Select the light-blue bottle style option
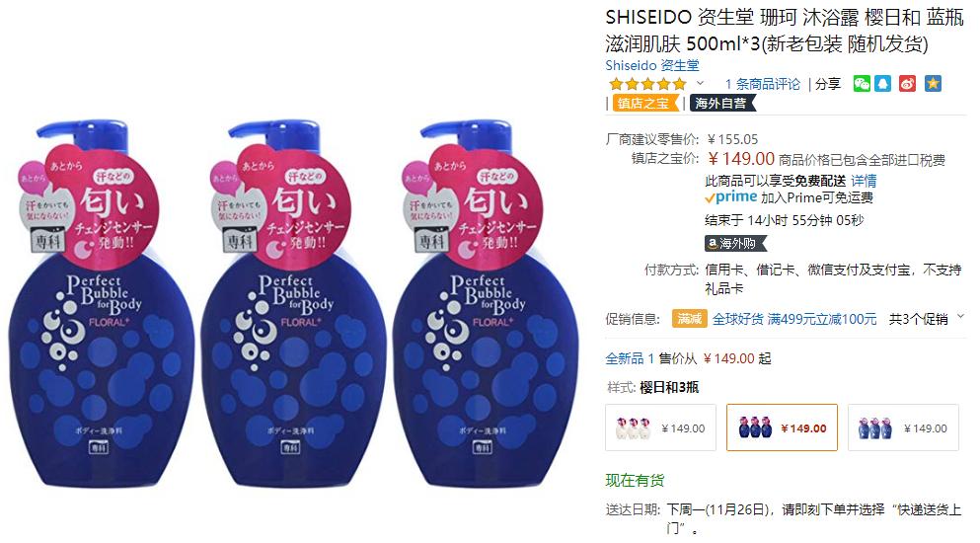The image size is (980, 543). pyautogui.click(x=903, y=427)
